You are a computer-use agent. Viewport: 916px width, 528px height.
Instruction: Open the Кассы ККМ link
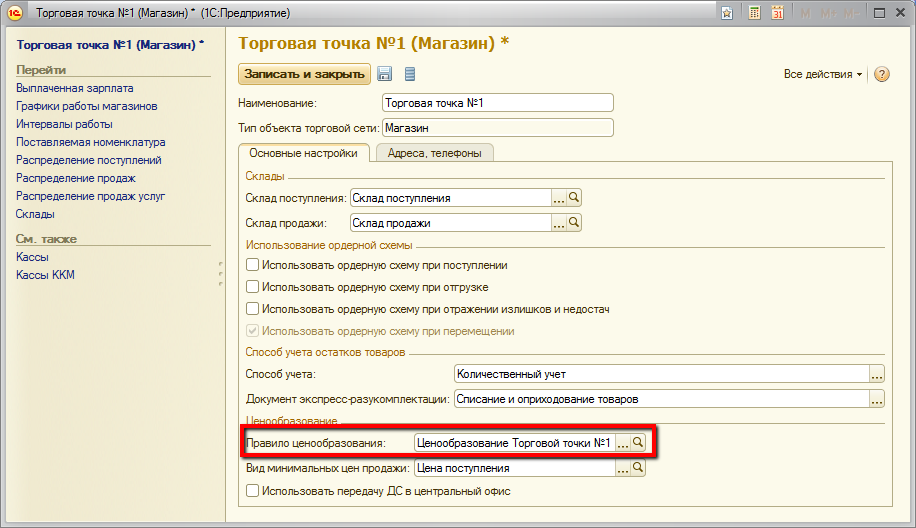coord(45,275)
